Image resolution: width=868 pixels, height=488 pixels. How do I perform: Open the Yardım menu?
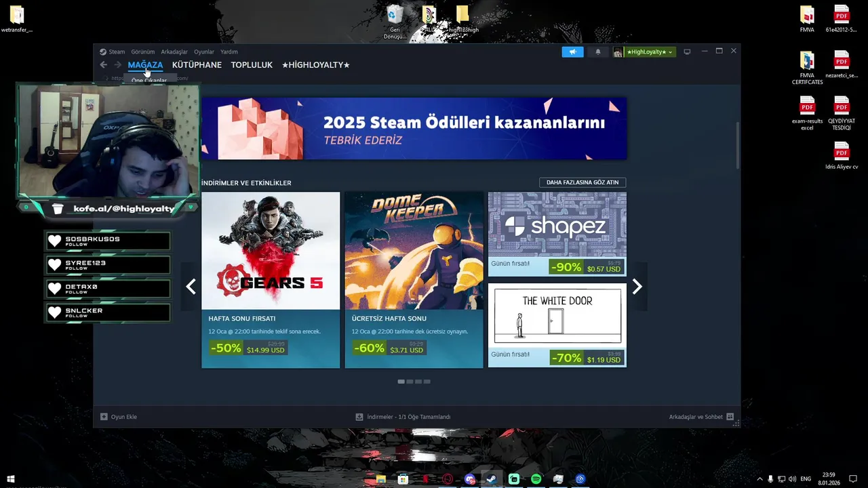pyautogui.click(x=229, y=52)
